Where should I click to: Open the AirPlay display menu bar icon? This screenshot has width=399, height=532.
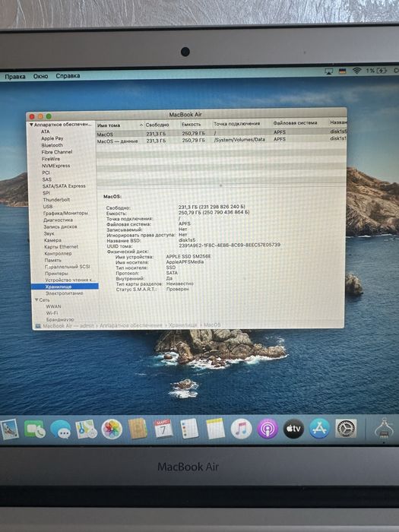click(x=328, y=71)
